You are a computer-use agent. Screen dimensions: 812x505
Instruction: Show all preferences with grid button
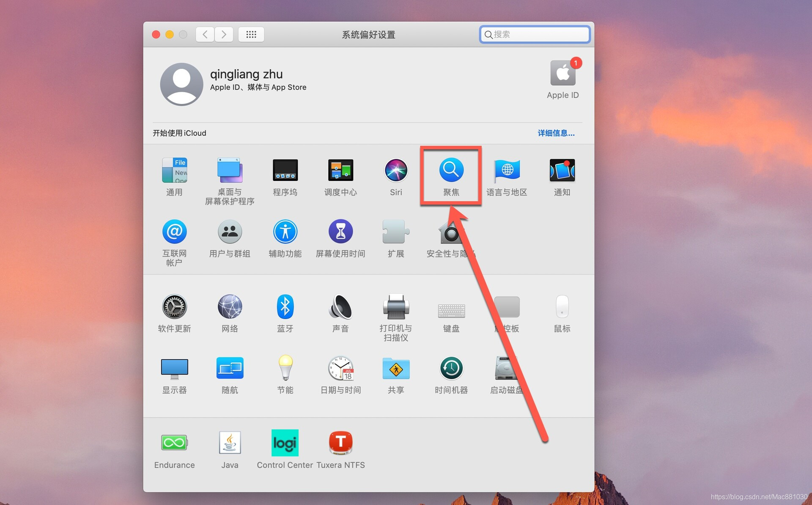[251, 34]
